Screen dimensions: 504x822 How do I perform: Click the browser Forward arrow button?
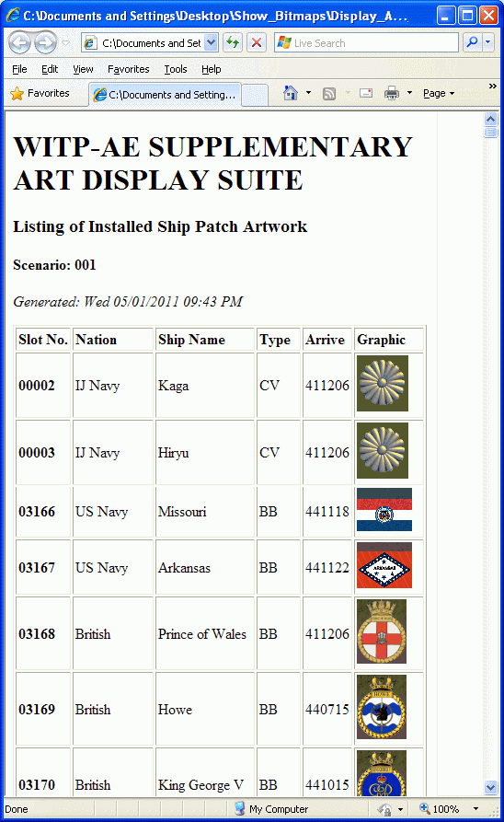coord(45,43)
